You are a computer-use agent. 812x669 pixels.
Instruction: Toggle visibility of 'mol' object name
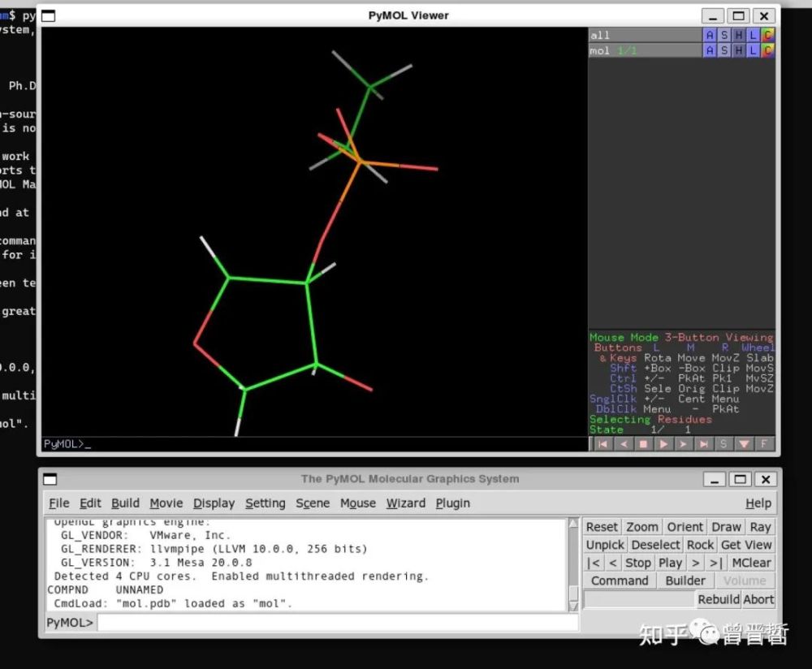pos(645,50)
